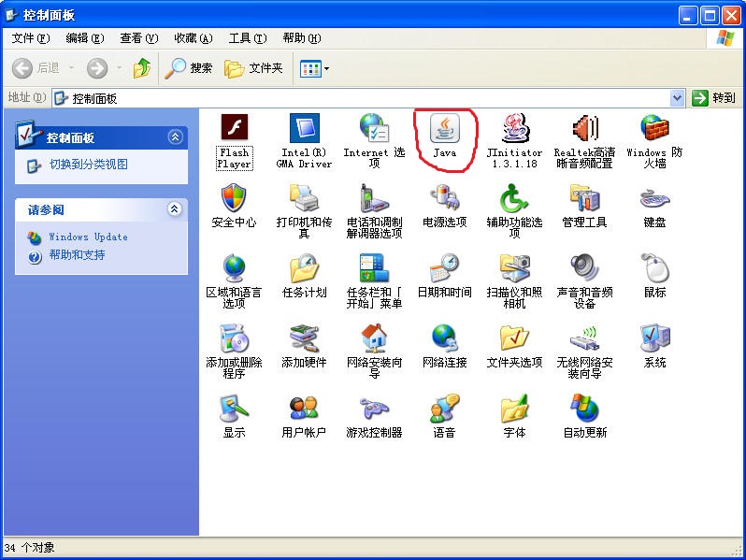Click the forward arrow toolbar button
This screenshot has width=746, height=560.
click(97, 68)
